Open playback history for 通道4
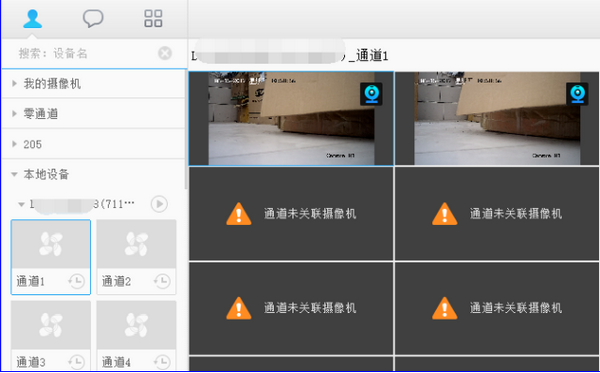The width and height of the screenshot is (600, 373). point(162,361)
